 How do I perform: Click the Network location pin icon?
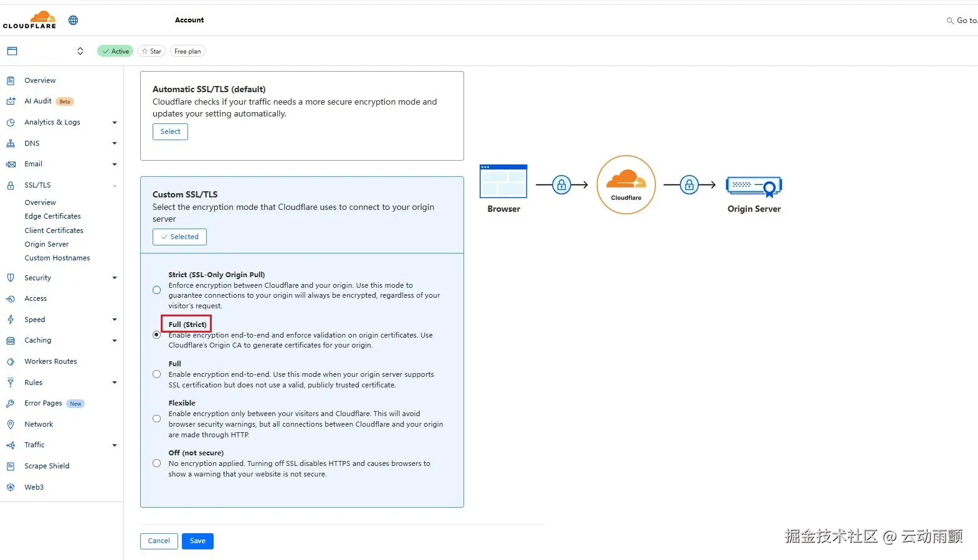click(x=11, y=424)
